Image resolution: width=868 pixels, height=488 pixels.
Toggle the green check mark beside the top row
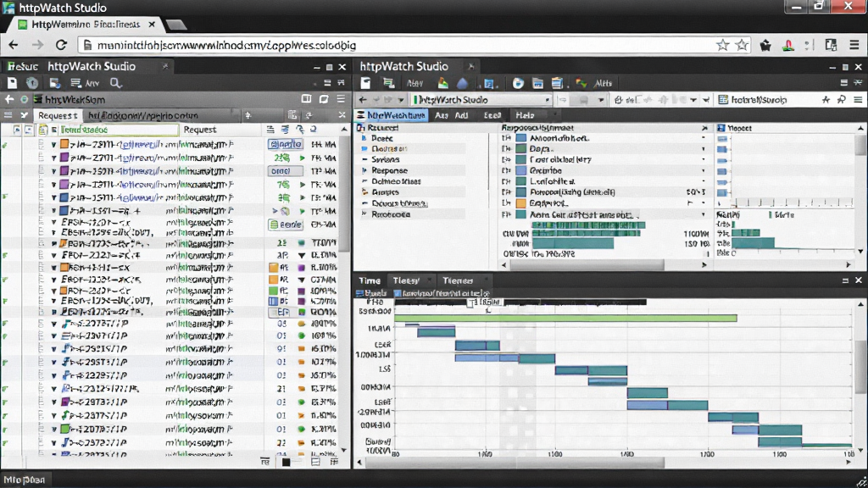tap(5, 145)
